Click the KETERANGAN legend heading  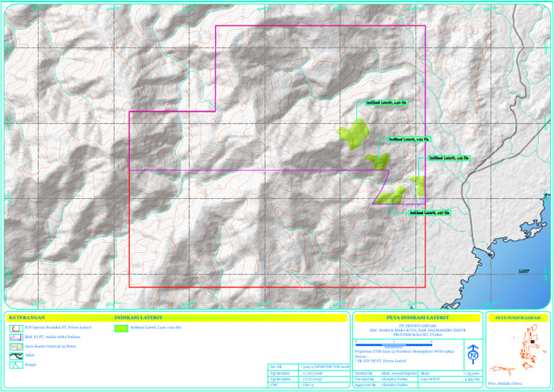pyautogui.click(x=27, y=318)
